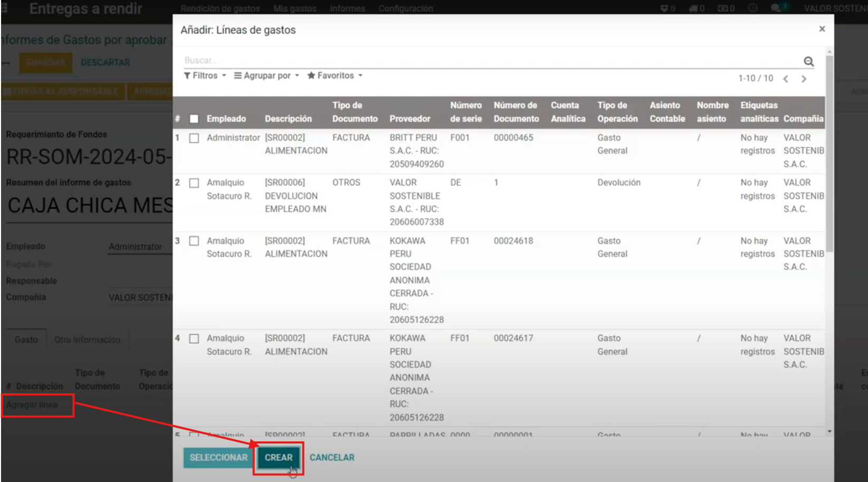This screenshot has height=482, width=868.
Task: Open the Informes menu
Action: point(347,8)
